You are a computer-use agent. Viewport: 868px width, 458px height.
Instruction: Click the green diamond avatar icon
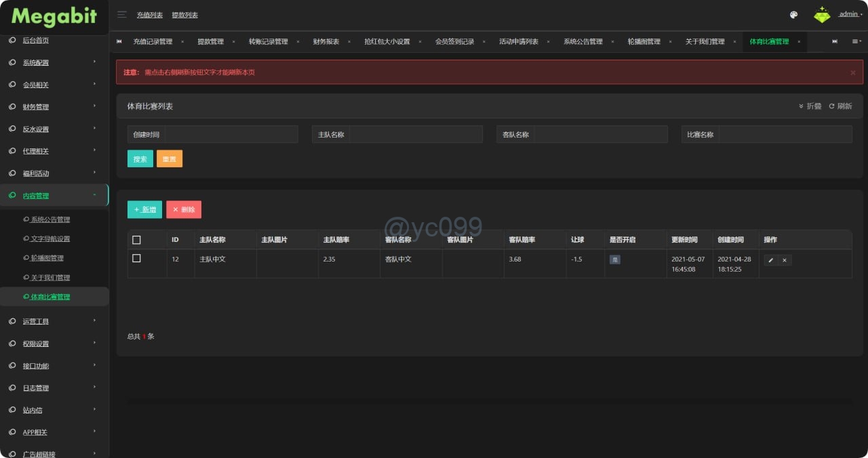[x=822, y=15]
